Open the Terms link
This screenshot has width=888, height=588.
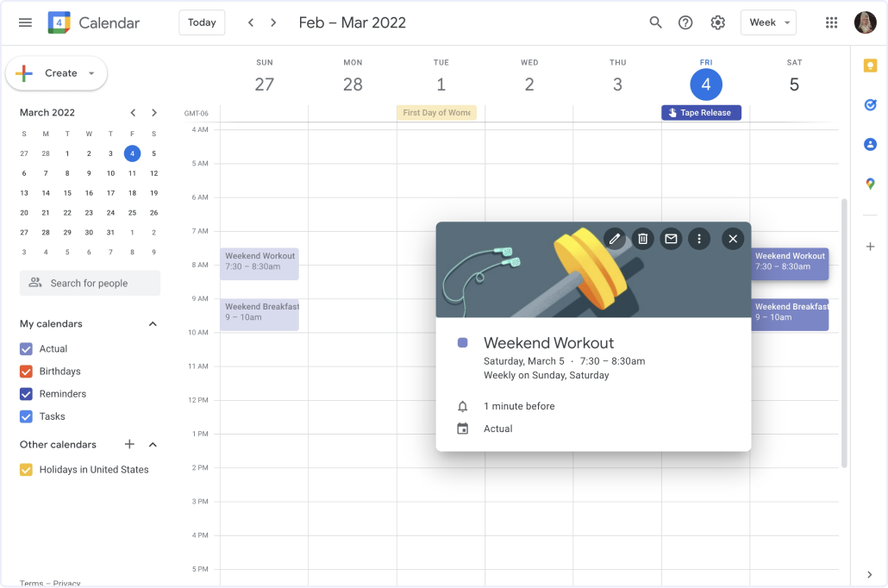click(31, 583)
